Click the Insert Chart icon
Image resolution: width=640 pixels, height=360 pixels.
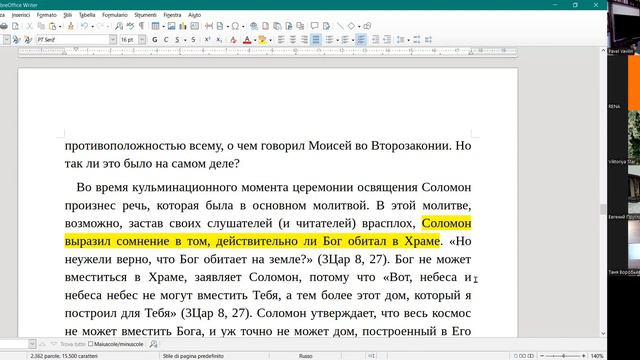[x=183, y=26]
